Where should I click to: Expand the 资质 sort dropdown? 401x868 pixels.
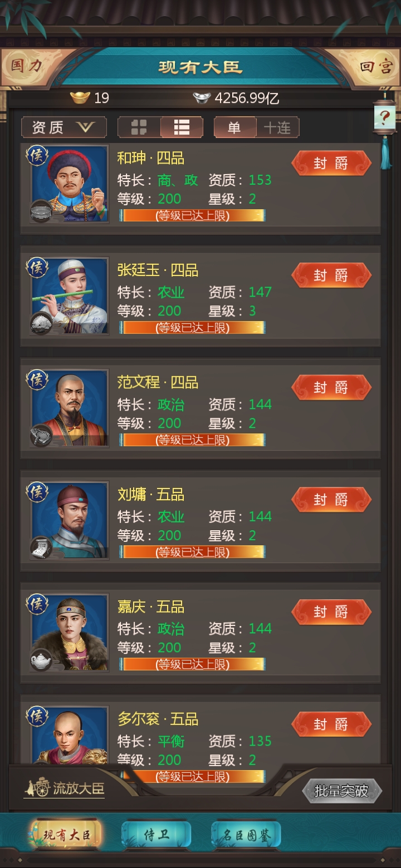(x=64, y=127)
